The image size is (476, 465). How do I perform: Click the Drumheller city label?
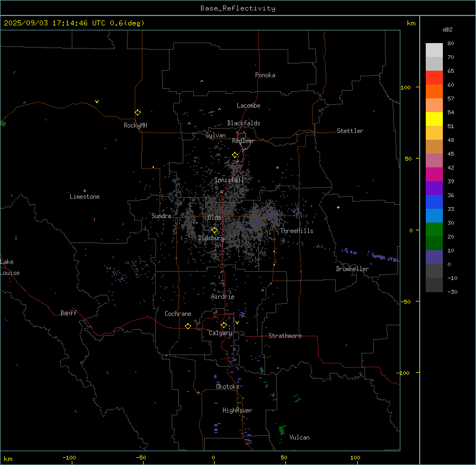coord(352,269)
